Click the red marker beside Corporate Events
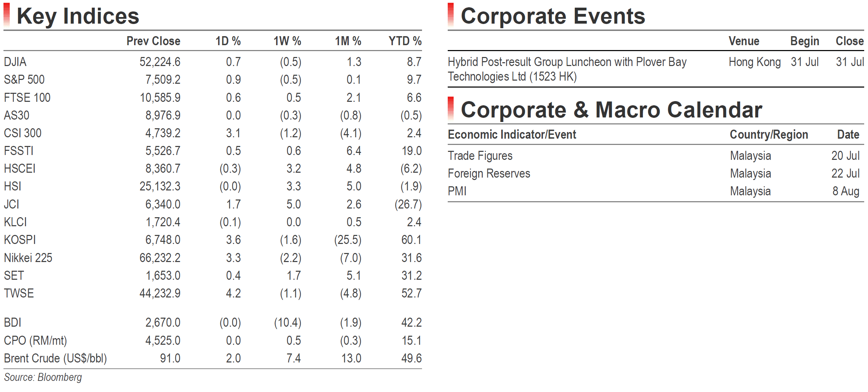The height and width of the screenshot is (392, 868). point(450,15)
